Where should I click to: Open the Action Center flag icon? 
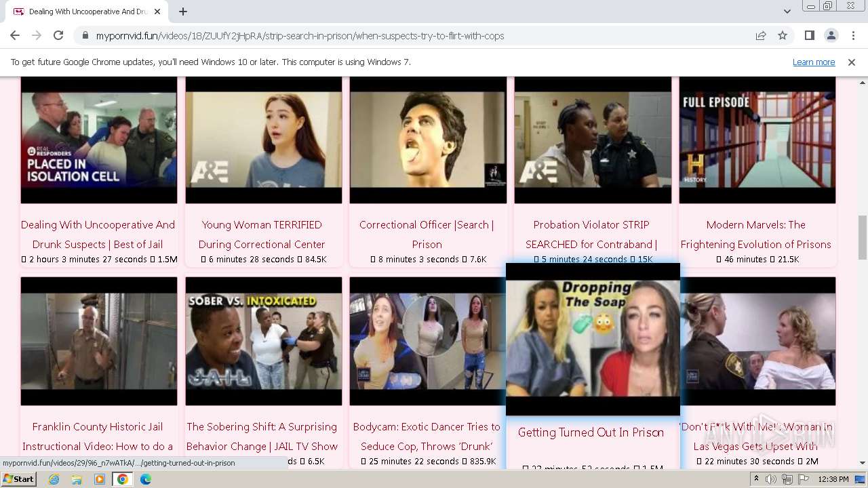click(803, 479)
